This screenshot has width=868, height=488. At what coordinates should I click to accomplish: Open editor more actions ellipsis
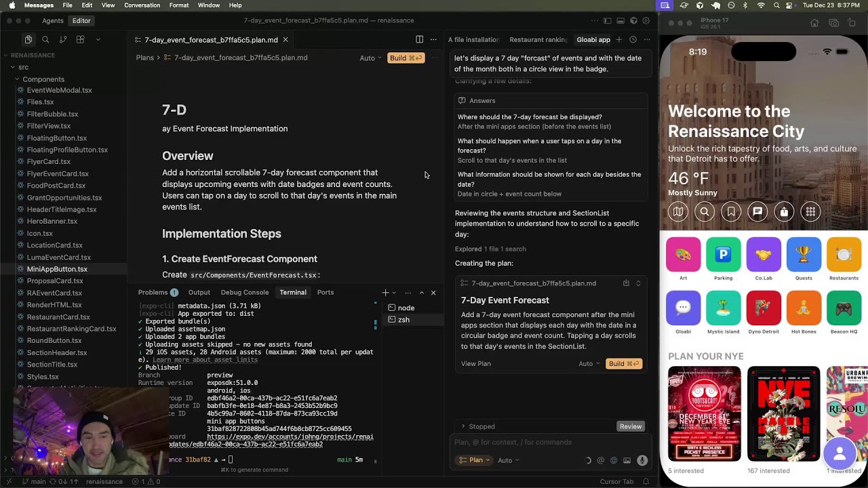point(433,39)
